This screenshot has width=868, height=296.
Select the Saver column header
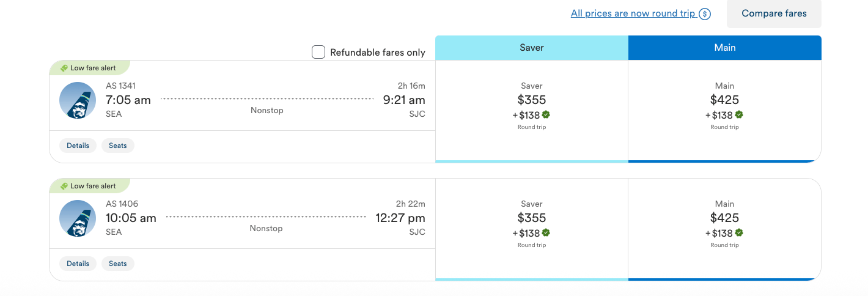tap(531, 48)
